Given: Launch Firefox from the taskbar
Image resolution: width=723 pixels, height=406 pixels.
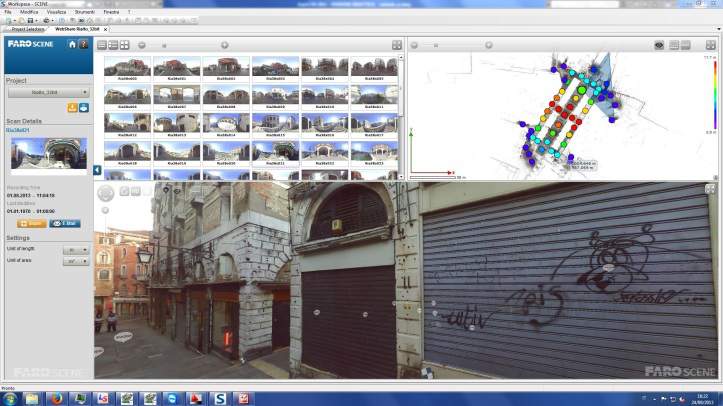Looking at the screenshot, I should [x=56, y=399].
